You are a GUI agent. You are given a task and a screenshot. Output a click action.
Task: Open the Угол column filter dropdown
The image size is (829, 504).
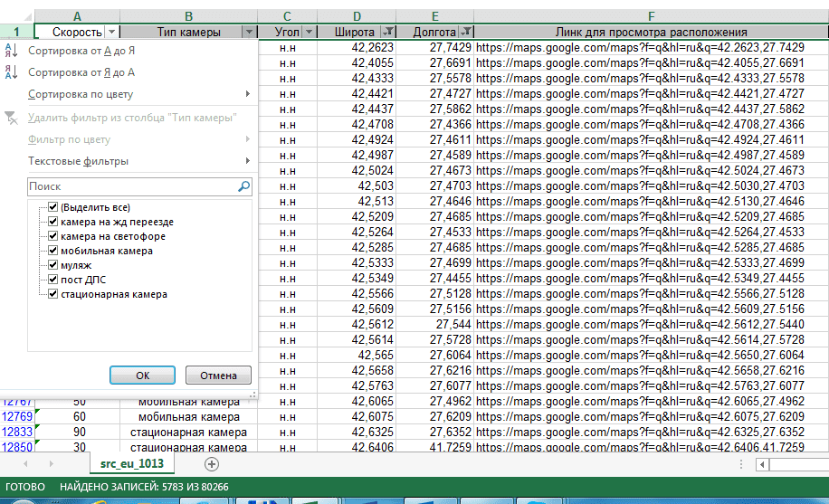pyautogui.click(x=310, y=32)
